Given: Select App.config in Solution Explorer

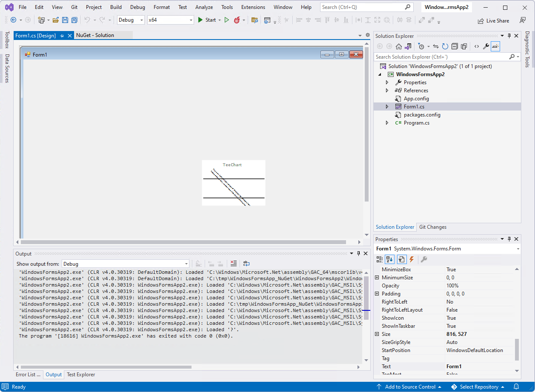Looking at the screenshot, I should pyautogui.click(x=416, y=99).
